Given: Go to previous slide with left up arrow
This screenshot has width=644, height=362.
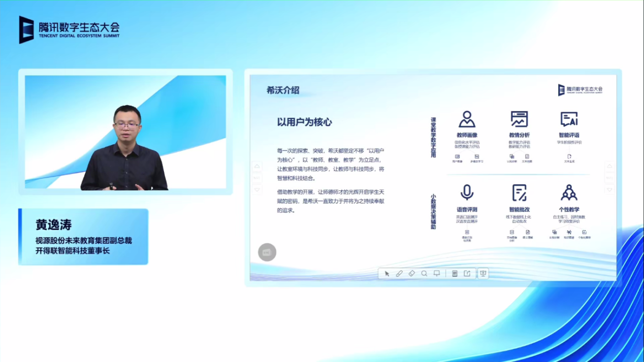Looking at the screenshot, I should click(257, 167).
